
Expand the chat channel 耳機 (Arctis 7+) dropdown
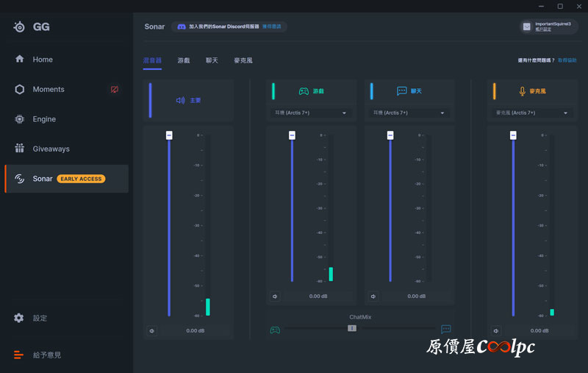(409, 113)
